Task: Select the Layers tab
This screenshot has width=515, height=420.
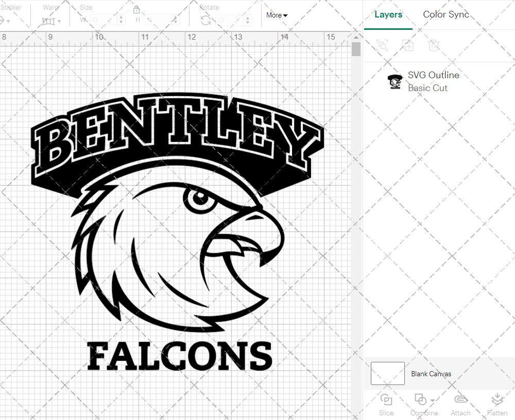Action: pos(388,14)
